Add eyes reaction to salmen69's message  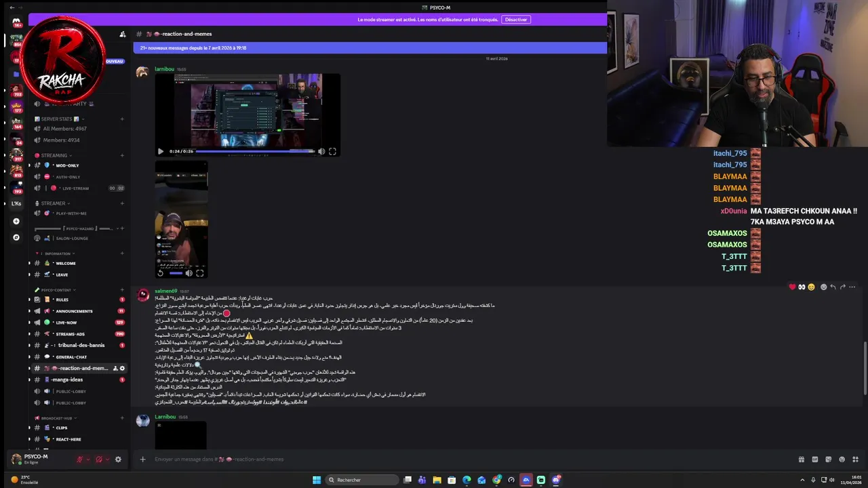tap(802, 287)
